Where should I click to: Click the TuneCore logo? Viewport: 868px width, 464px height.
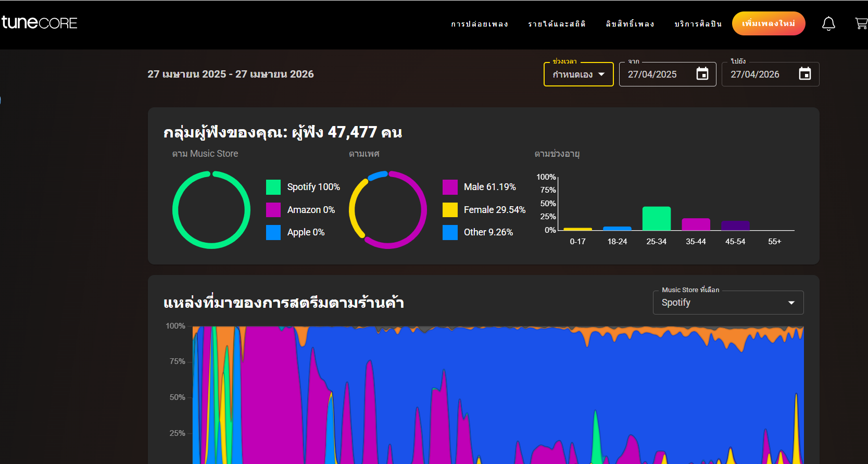[39, 22]
